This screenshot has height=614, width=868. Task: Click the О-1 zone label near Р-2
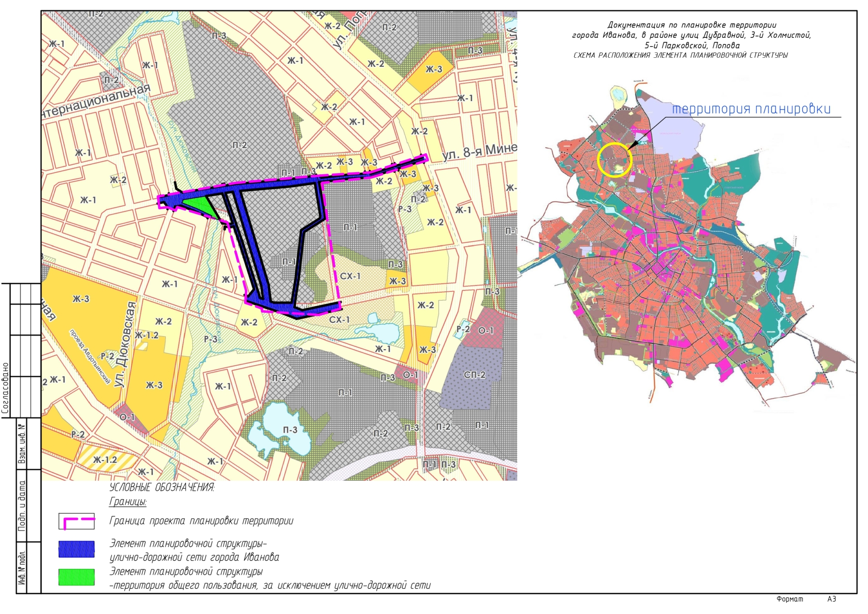[485, 330]
